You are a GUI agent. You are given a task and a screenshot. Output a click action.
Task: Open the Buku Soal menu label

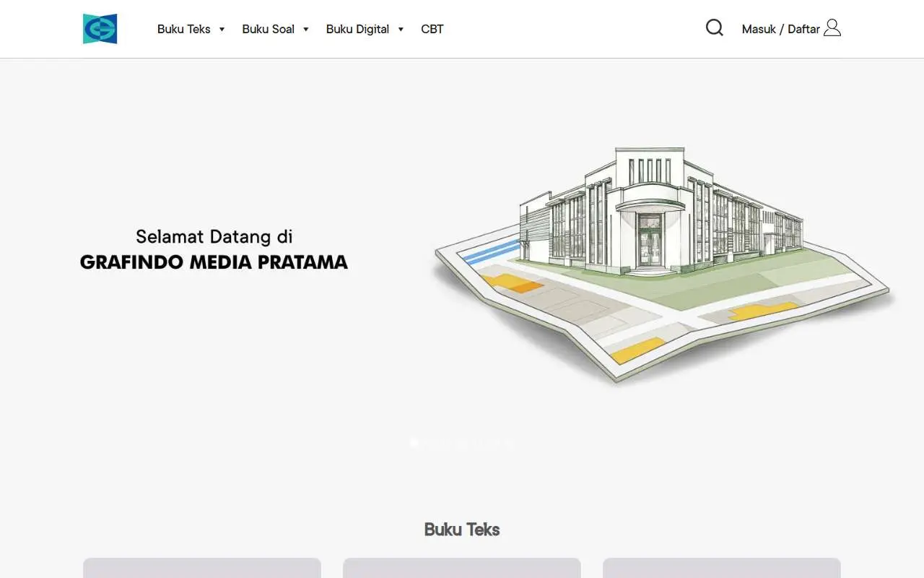point(269,29)
